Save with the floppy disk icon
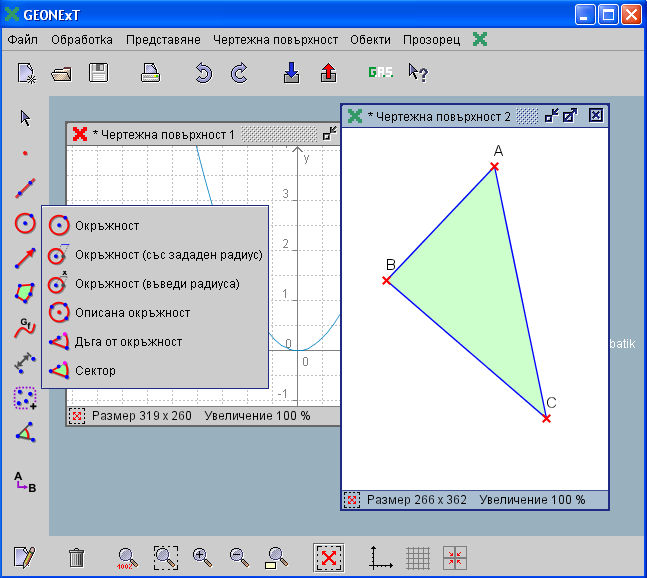The height and width of the screenshot is (578, 647). point(98,73)
